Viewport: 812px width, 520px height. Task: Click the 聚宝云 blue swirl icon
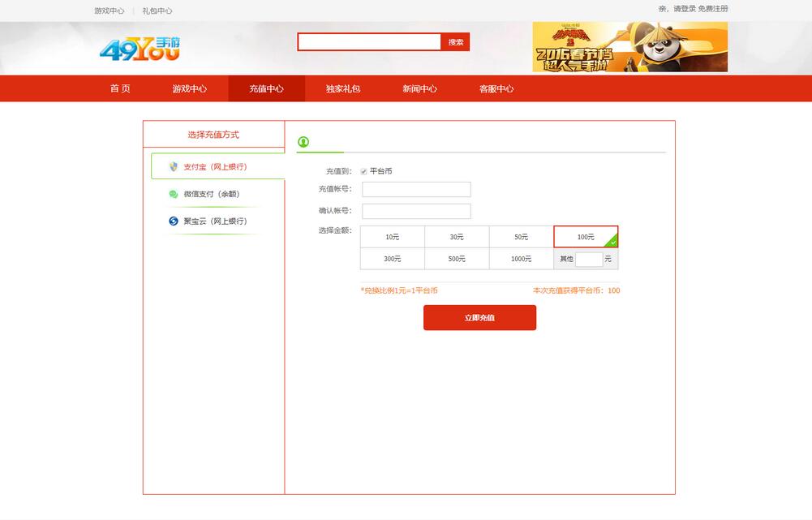click(x=174, y=221)
